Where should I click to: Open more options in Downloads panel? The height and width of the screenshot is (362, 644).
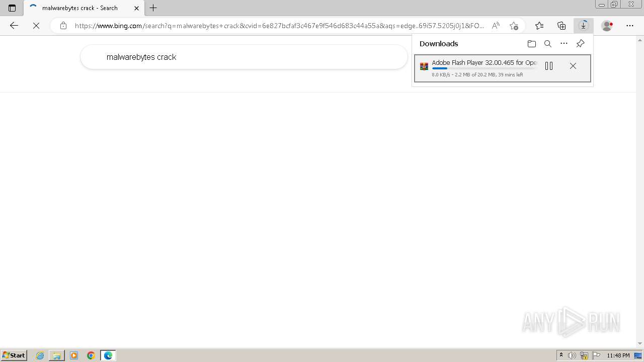click(564, 44)
